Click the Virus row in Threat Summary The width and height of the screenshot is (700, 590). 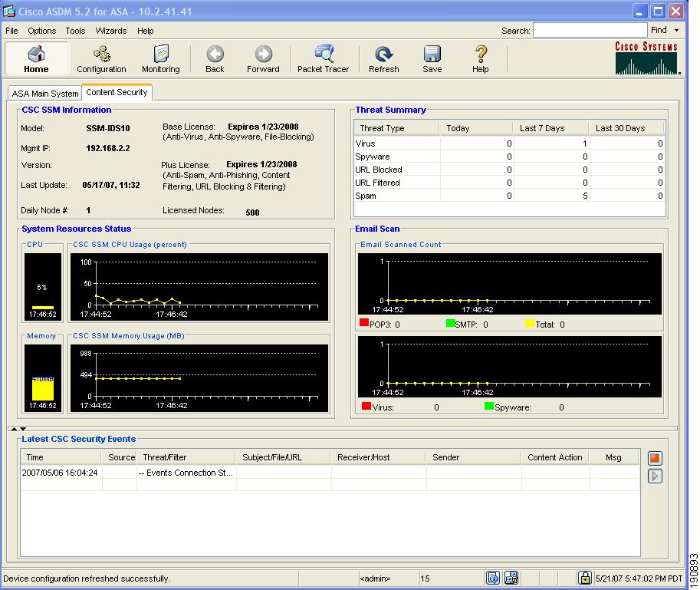(x=509, y=143)
